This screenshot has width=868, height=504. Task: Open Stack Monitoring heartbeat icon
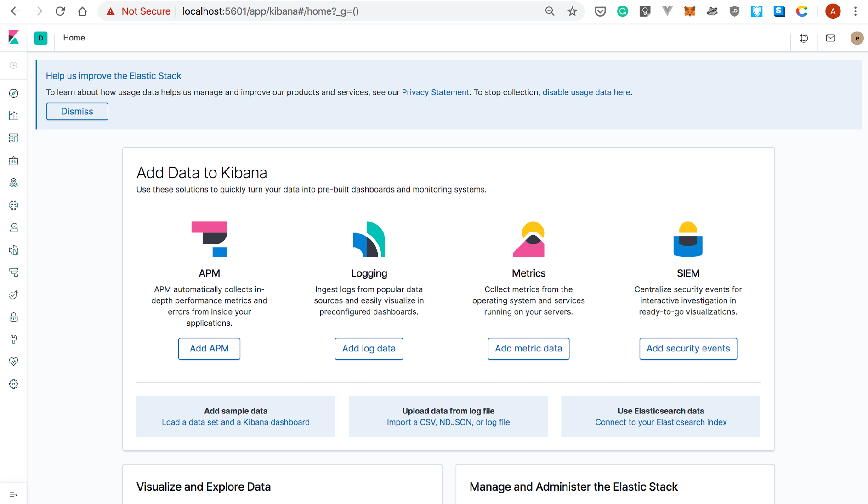click(x=14, y=362)
